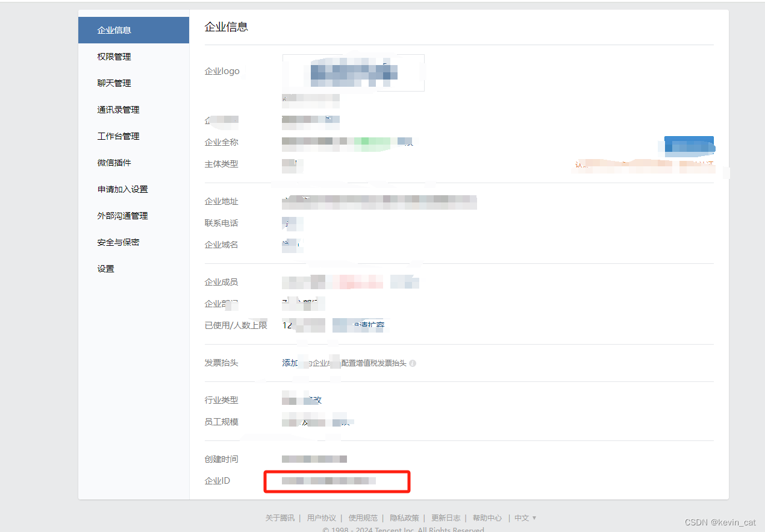Click the blurred 企业ID value
This screenshot has width=765, height=532.
click(328, 481)
